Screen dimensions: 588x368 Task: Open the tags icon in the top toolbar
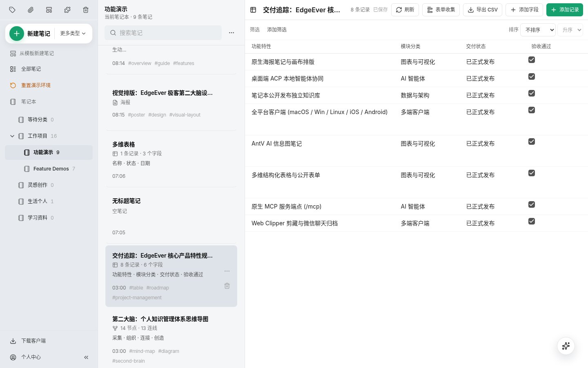point(12,10)
